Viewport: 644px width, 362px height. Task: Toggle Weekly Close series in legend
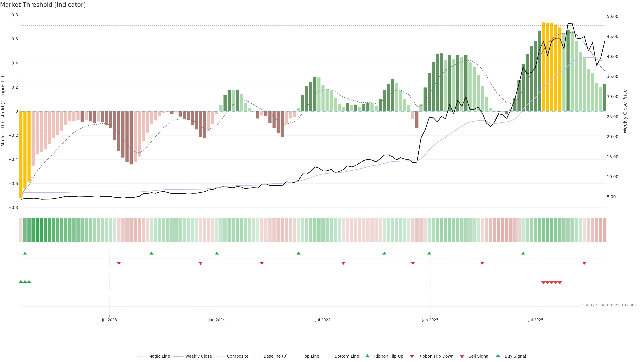pos(198,356)
